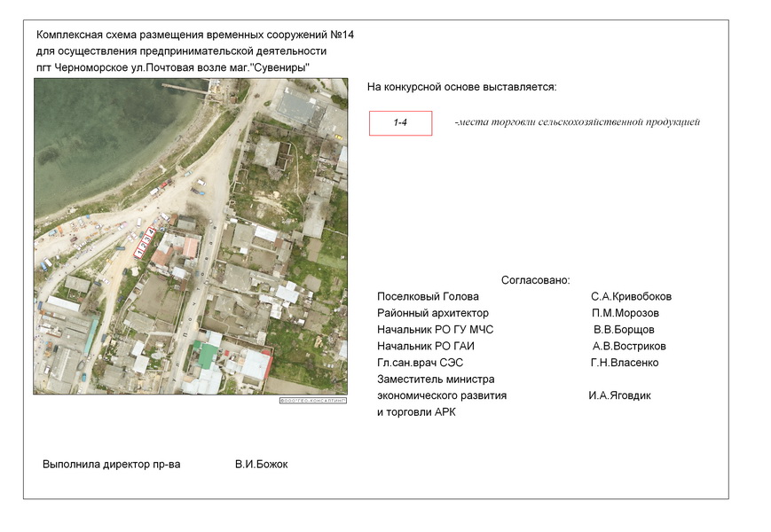The image size is (771, 532).
Task: Click the green-roofed building on the map
Action: pyautogui.click(x=206, y=356)
